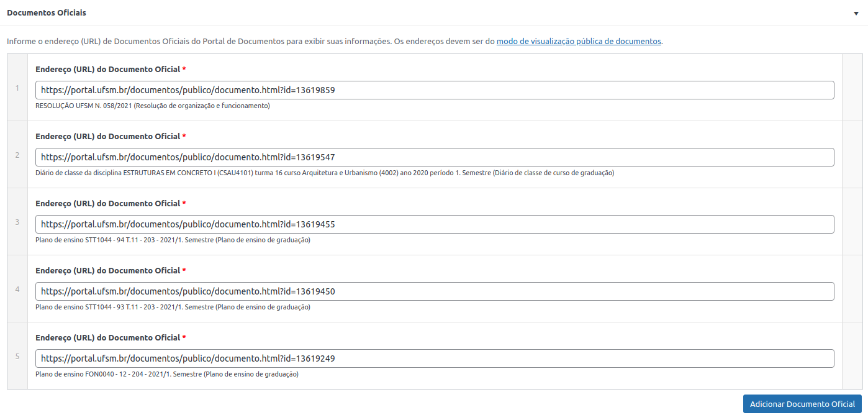Focus URL field ending in 13619859
Image resolution: width=868 pixels, height=420 pixels.
click(x=435, y=90)
